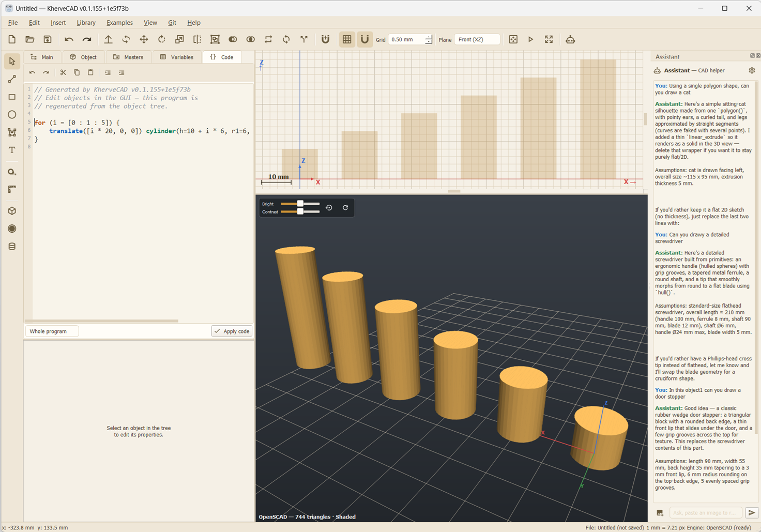
Task: Switch to the Masters tab
Action: tap(128, 57)
